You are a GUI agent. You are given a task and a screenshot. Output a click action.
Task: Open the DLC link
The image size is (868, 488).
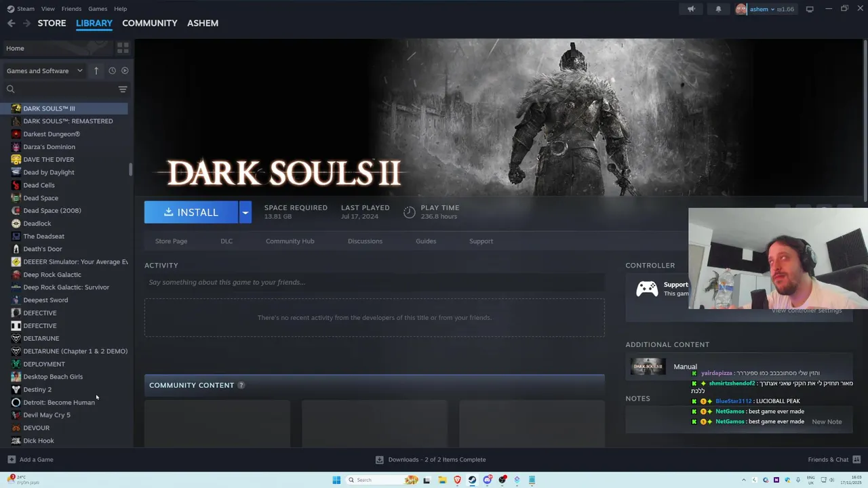(226, 241)
